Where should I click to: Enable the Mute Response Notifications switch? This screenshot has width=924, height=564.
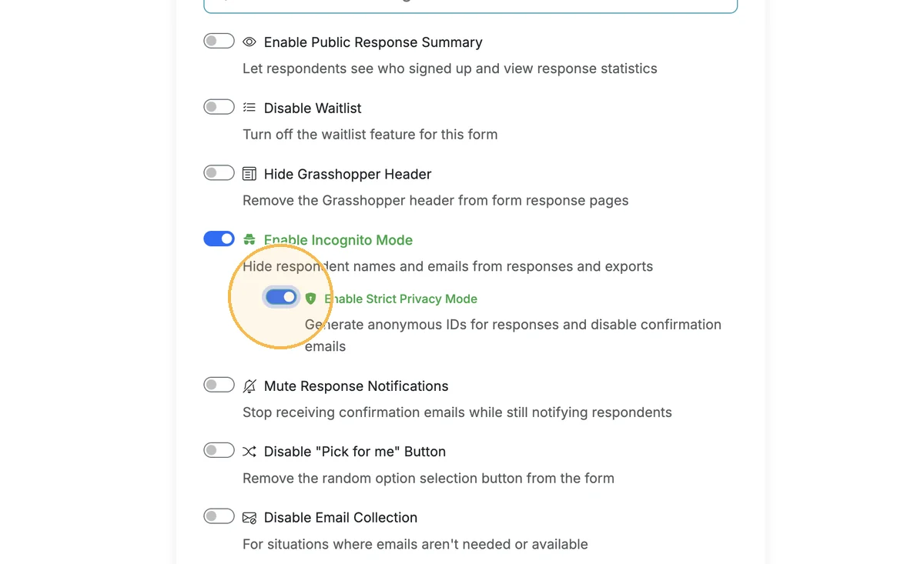(x=219, y=385)
